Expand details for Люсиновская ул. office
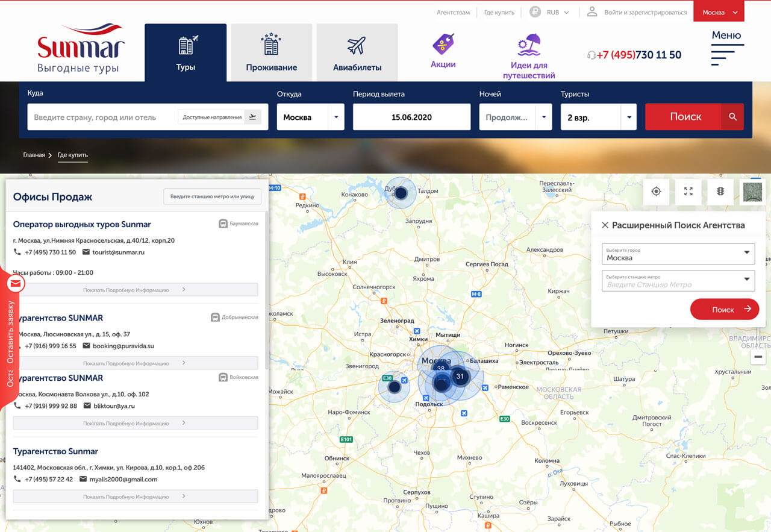The image size is (771, 532). [136, 363]
